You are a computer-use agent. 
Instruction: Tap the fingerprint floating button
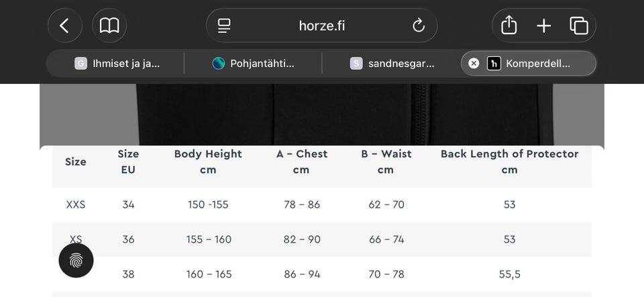(76, 261)
